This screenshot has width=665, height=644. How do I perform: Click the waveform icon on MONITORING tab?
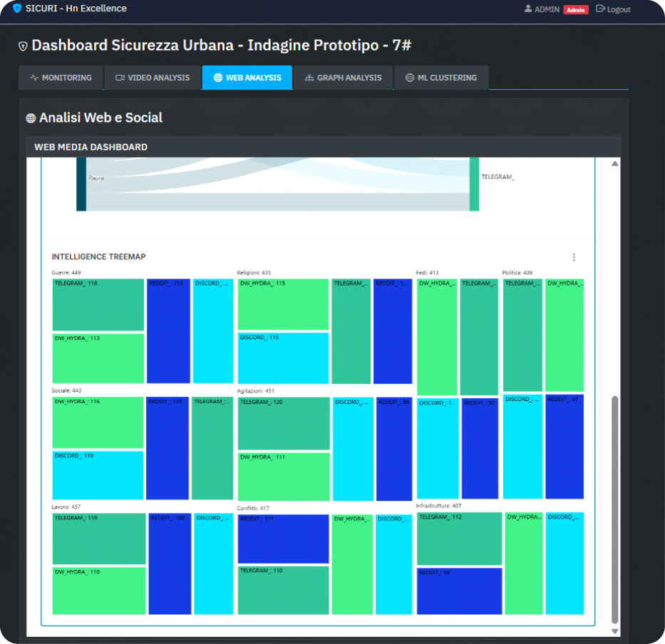point(33,78)
